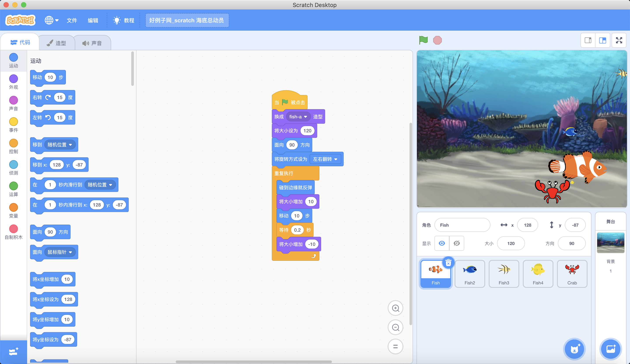
Task: Click the project title field
Action: 187,20
